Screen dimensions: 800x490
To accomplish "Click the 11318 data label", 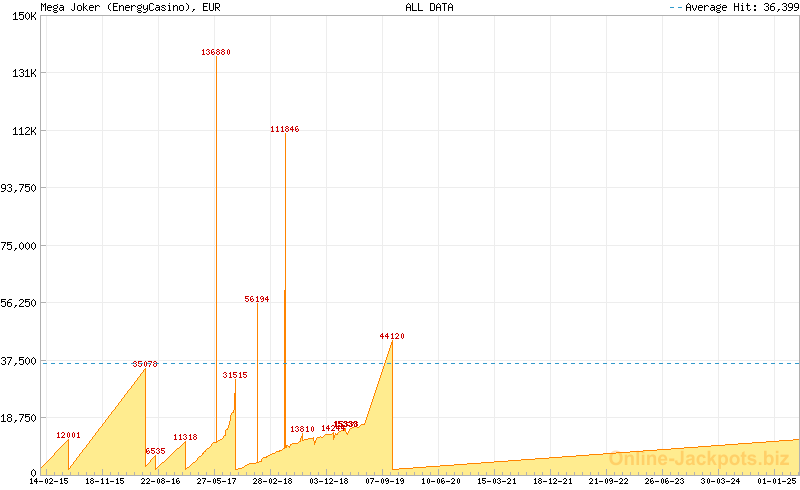I will [185, 437].
